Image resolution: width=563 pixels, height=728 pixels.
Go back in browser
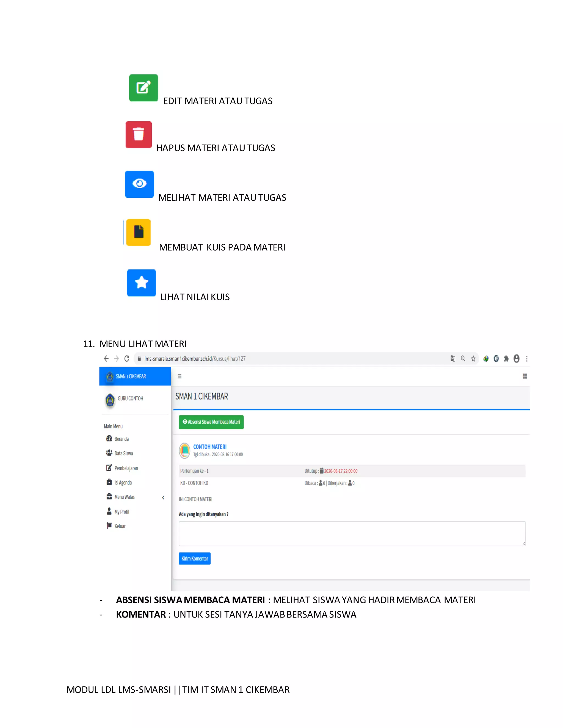pyautogui.click(x=106, y=359)
